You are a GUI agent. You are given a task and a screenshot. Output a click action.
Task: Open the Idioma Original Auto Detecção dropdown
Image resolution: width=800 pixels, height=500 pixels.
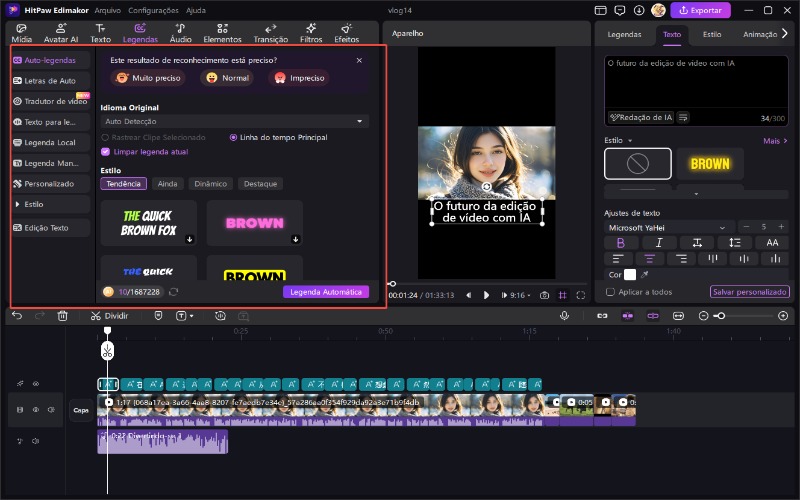pyautogui.click(x=235, y=121)
